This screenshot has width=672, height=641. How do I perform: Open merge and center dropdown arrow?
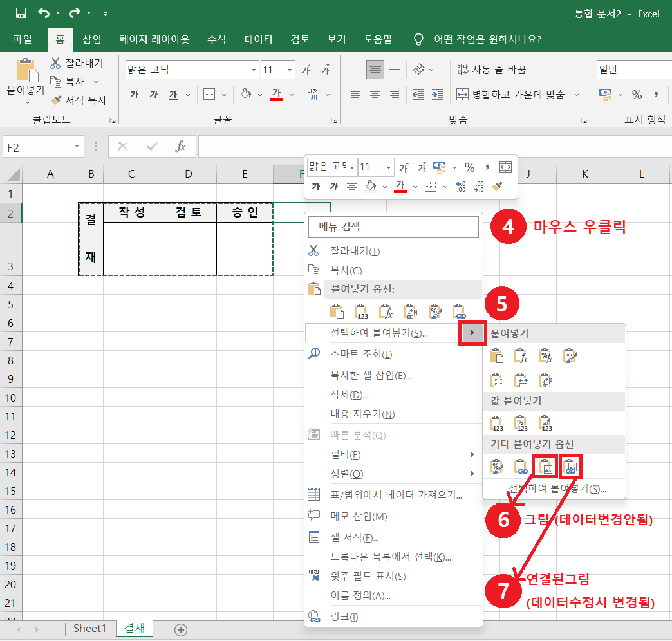click(577, 94)
